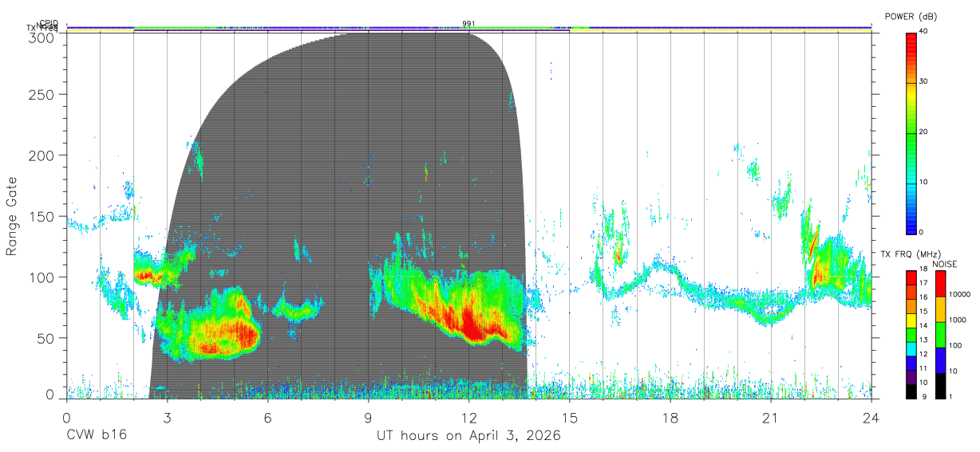Viewport: 980px width, 452px height.
Task: Select the 14 label on TX FRQ legend
Action: [924, 327]
